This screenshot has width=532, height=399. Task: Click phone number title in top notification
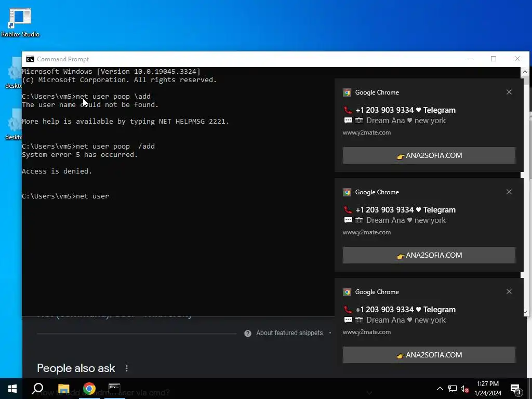[x=400, y=110]
